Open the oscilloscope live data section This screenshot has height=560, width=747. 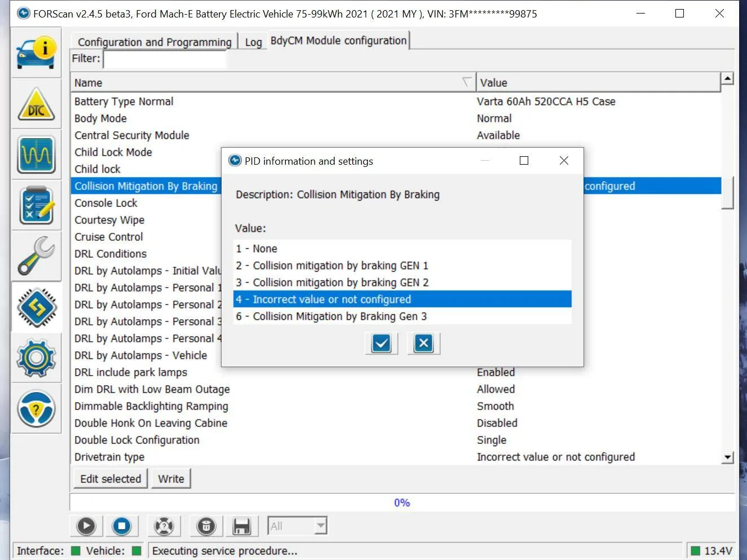pyautogui.click(x=36, y=155)
